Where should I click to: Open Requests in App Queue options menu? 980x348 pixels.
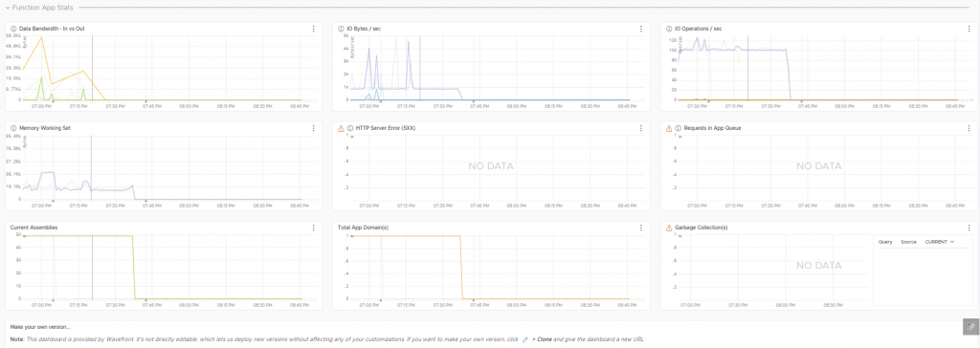969,128
